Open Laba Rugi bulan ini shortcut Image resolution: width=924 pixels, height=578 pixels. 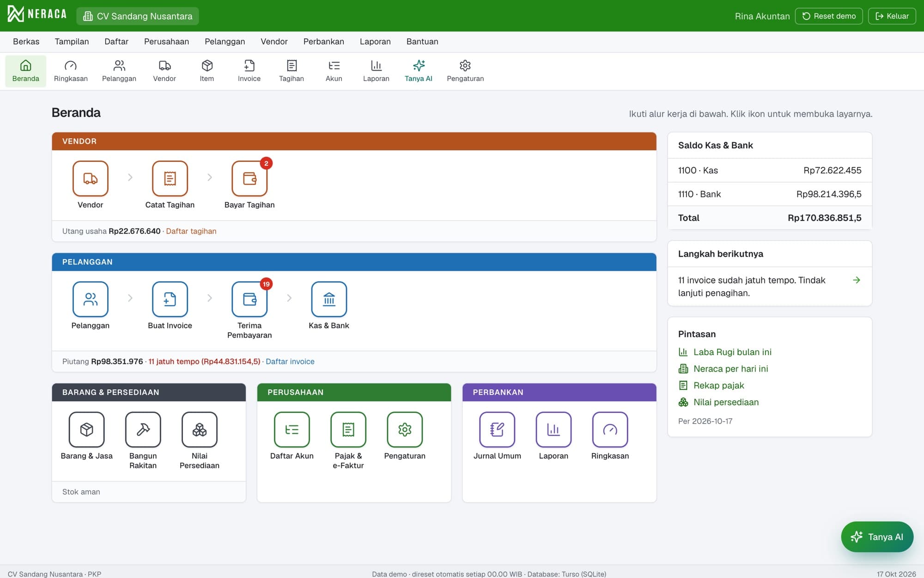click(725, 352)
